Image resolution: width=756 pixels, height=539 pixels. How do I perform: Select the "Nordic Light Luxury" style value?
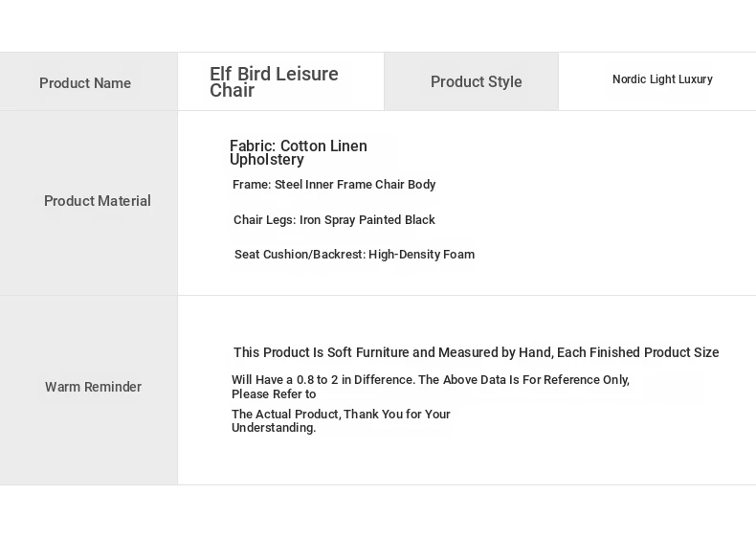point(662,79)
